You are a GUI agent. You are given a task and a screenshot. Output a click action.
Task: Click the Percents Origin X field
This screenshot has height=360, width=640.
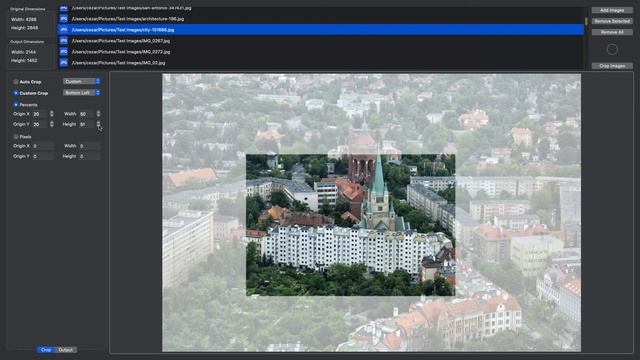(40, 114)
